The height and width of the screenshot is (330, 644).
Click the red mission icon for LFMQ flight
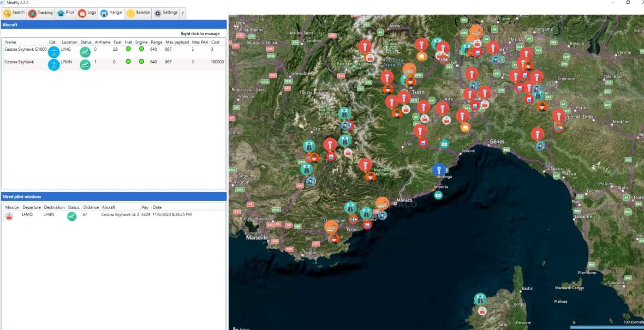point(9,216)
